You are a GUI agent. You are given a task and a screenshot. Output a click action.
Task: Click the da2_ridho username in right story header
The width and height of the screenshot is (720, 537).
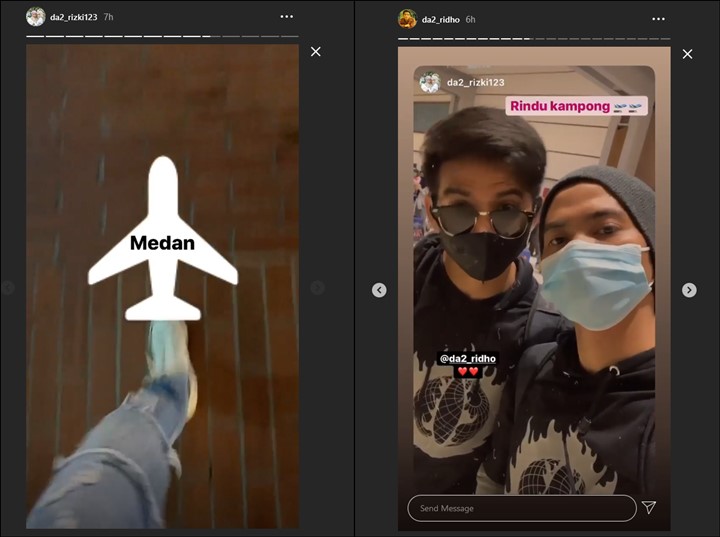pos(440,20)
